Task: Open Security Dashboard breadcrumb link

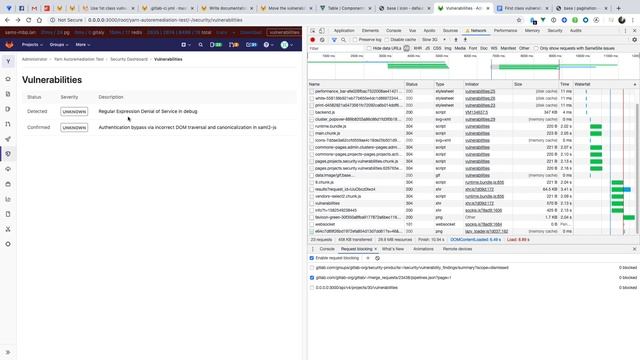Action: click(x=129, y=59)
